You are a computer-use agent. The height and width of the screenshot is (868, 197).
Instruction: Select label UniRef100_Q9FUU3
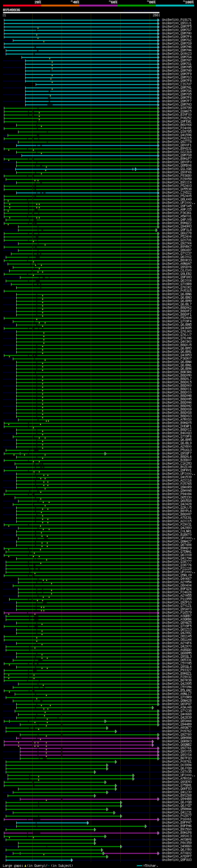(177, 860)
